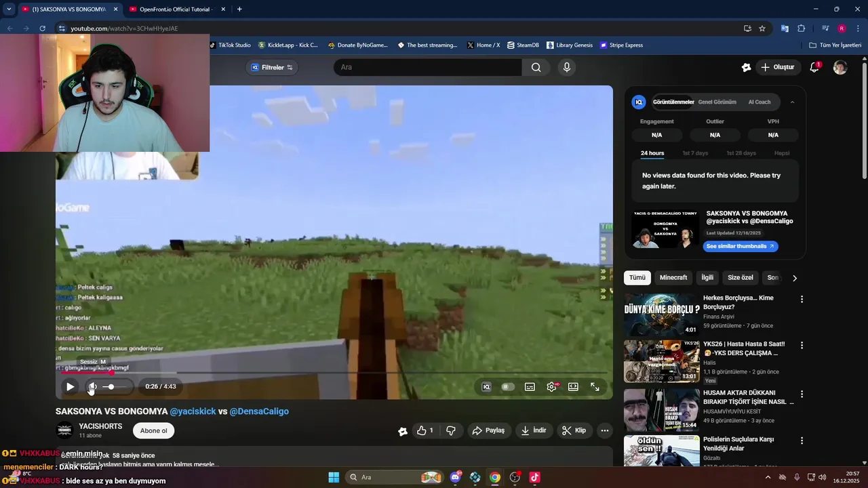Click the extension icon beside the like button
The width and height of the screenshot is (868, 488).
coord(402,431)
